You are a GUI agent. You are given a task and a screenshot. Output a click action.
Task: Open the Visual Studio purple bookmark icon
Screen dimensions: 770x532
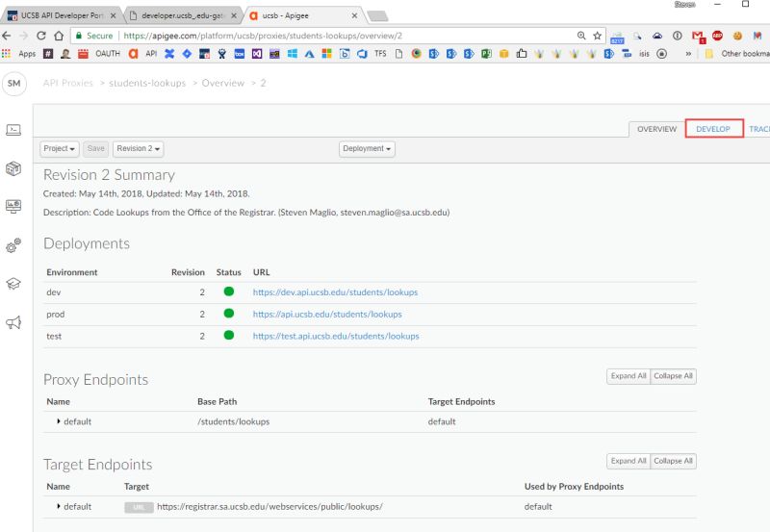[x=257, y=54]
